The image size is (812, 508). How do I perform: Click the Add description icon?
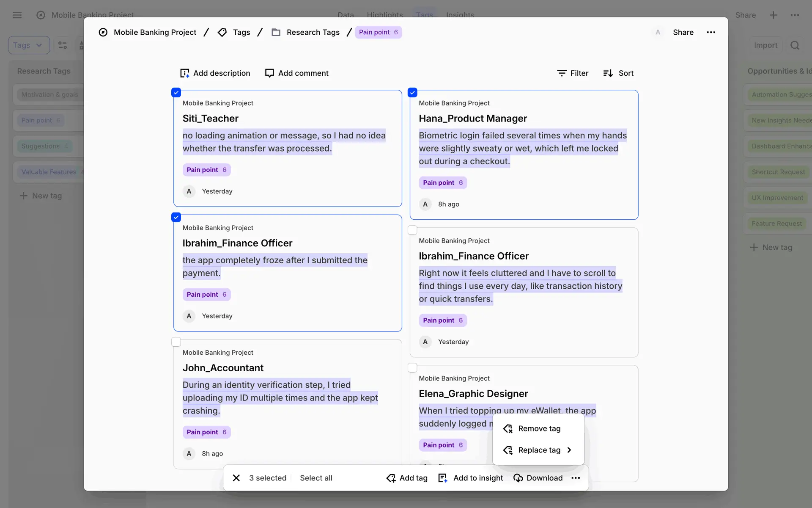(185, 73)
